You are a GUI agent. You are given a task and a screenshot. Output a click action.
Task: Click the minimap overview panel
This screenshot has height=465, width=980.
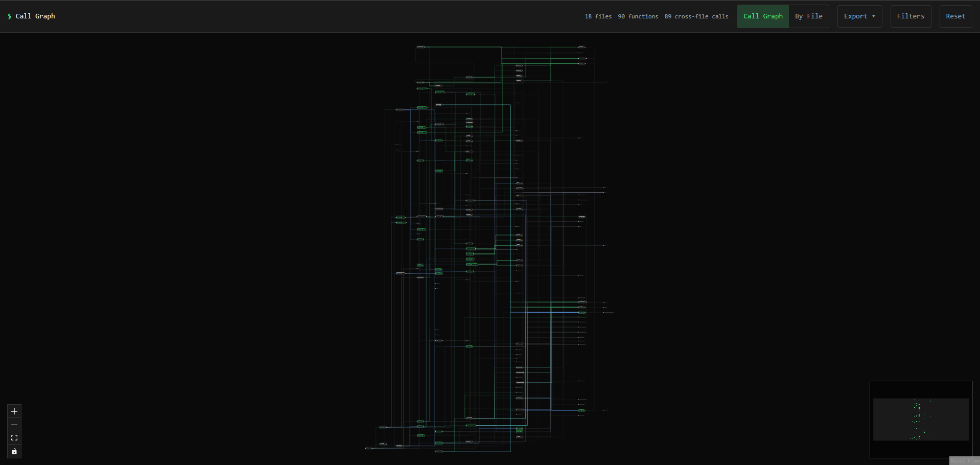click(921, 419)
